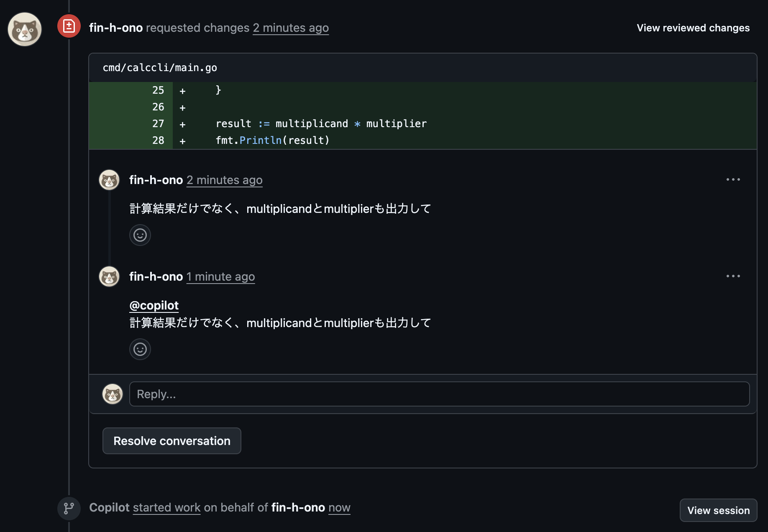
Task: Open the View reviewed changes link
Action: [693, 28]
